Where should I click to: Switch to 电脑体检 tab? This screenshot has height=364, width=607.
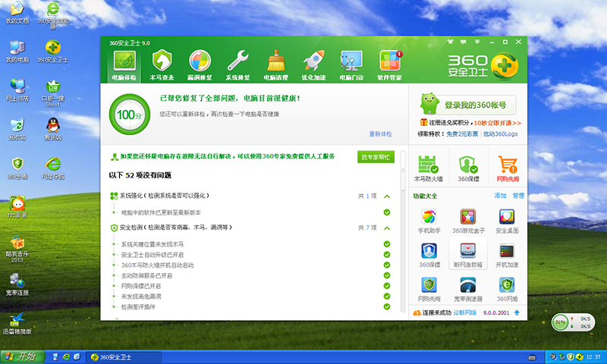[x=124, y=64]
